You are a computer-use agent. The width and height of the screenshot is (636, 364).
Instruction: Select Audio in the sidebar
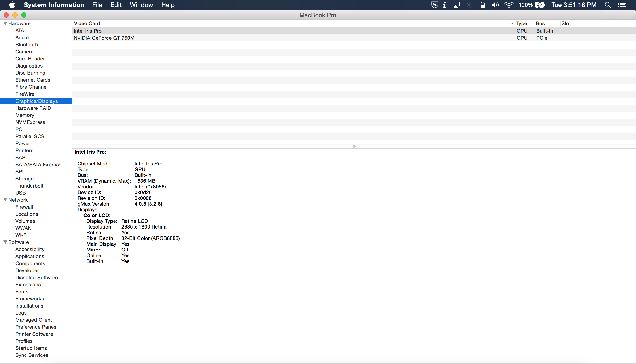tap(22, 38)
